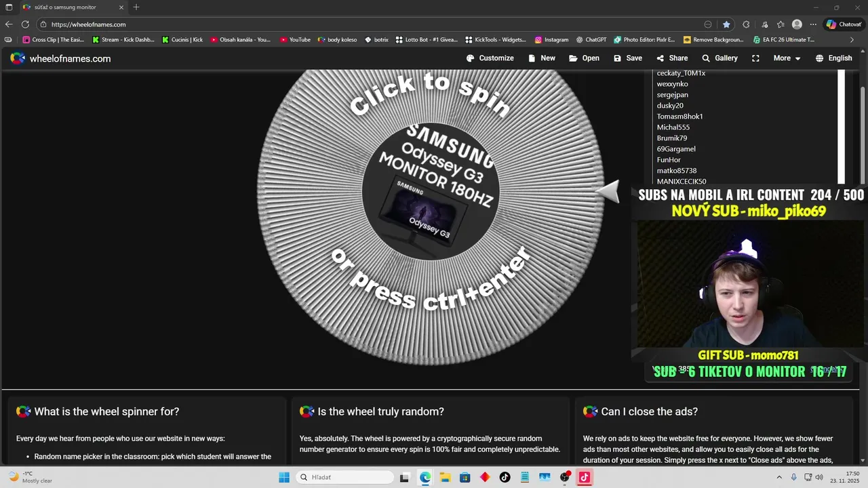Screen dimensions: 868x488
Task: Expand the More dropdown menu
Action: (x=787, y=58)
